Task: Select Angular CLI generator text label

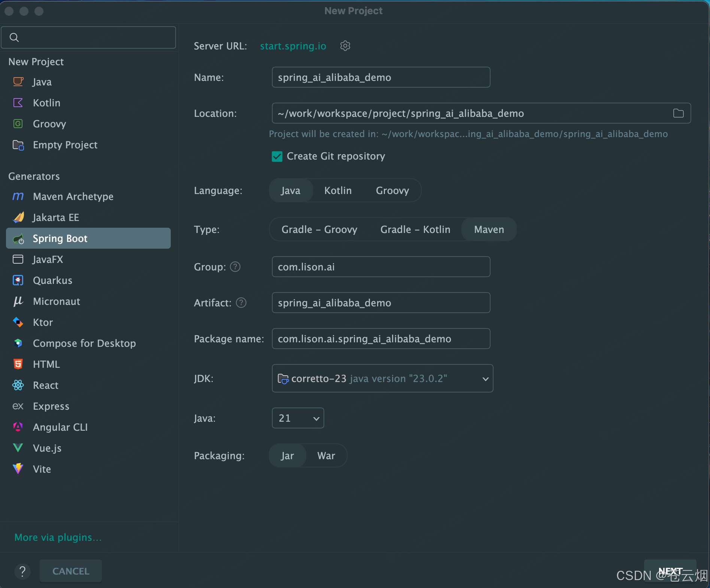Action: click(60, 427)
